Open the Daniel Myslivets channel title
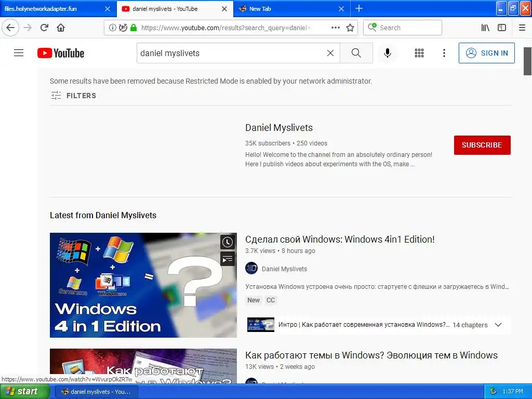 point(279,128)
